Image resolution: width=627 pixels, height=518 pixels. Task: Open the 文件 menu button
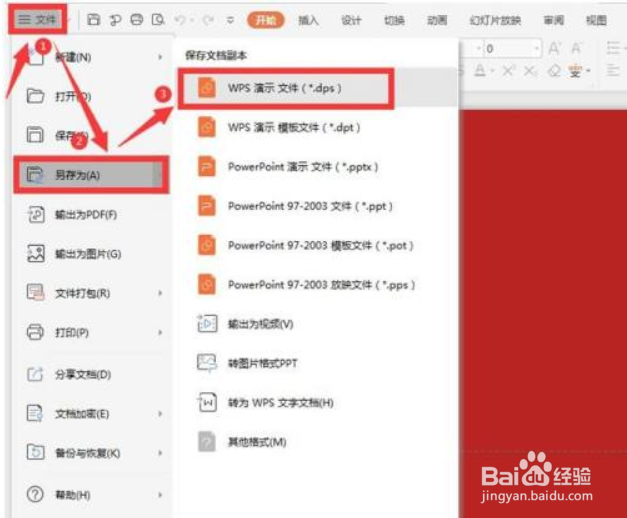pos(38,19)
